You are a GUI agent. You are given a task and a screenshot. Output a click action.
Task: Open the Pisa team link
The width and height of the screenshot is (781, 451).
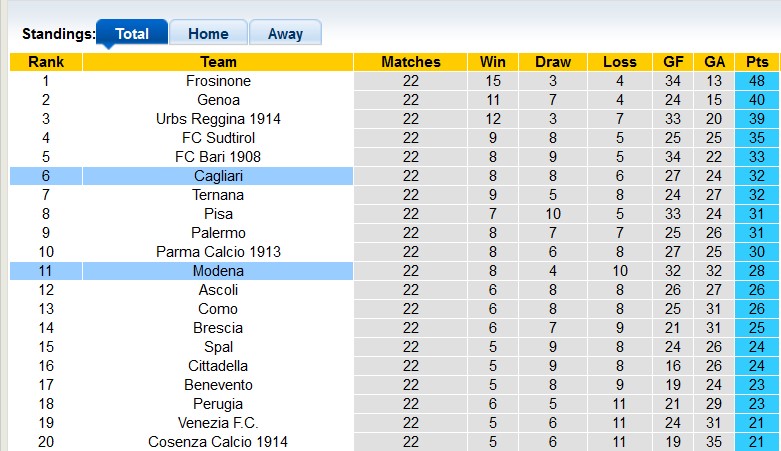tap(218, 214)
